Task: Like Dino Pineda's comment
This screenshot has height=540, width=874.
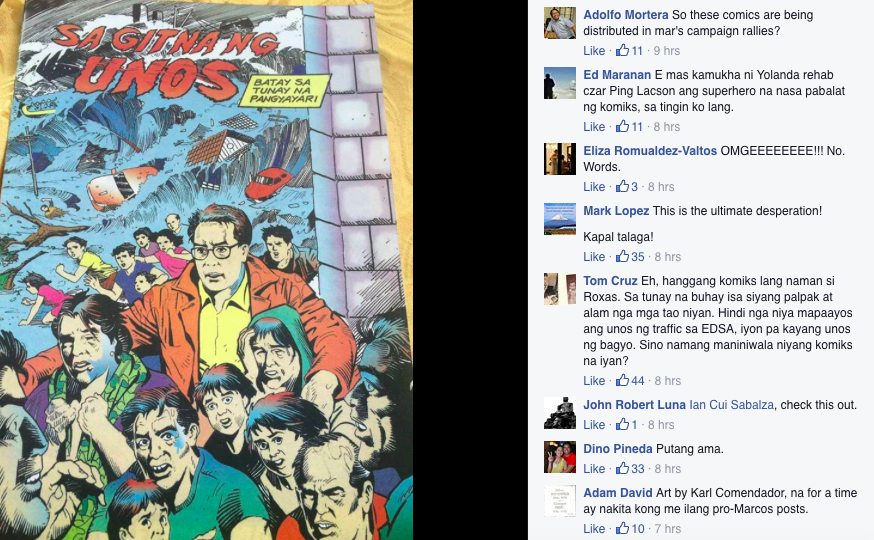Action: click(594, 469)
